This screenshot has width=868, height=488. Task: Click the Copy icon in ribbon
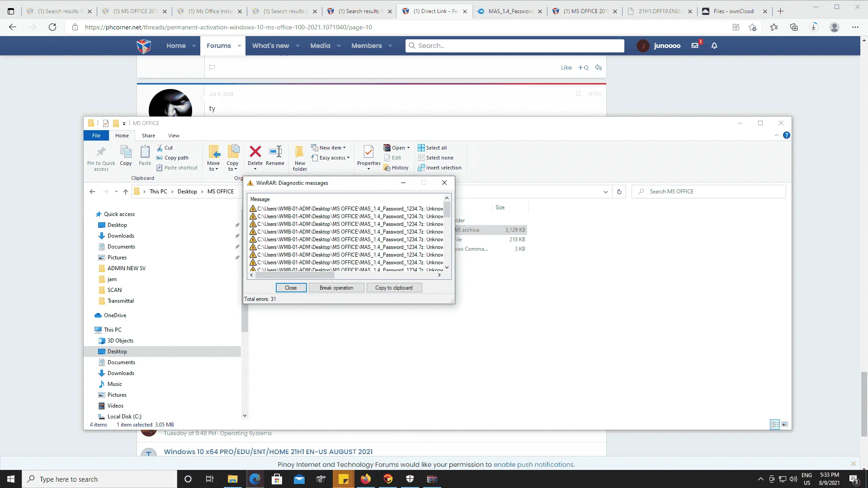point(126,152)
